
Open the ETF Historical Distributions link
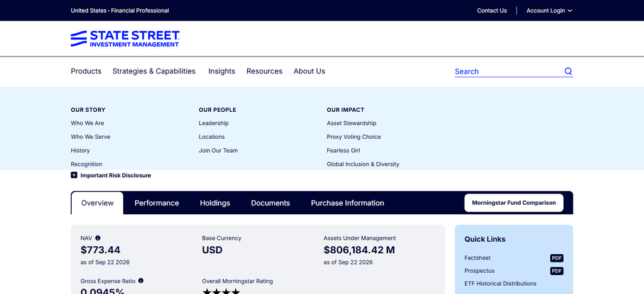point(500,283)
